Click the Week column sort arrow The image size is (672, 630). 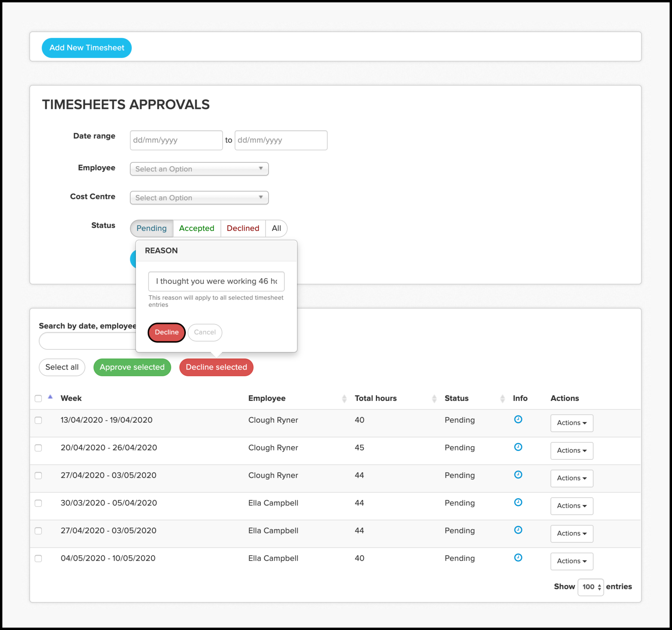pyautogui.click(x=50, y=397)
